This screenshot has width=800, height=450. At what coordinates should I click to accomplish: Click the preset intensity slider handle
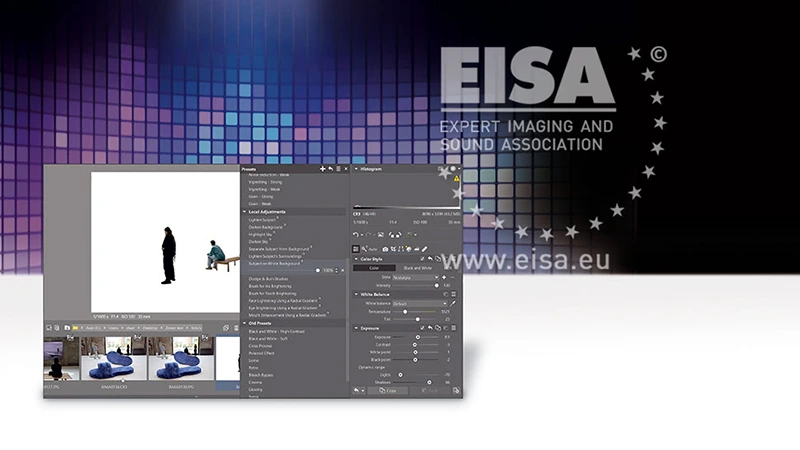tap(318, 270)
